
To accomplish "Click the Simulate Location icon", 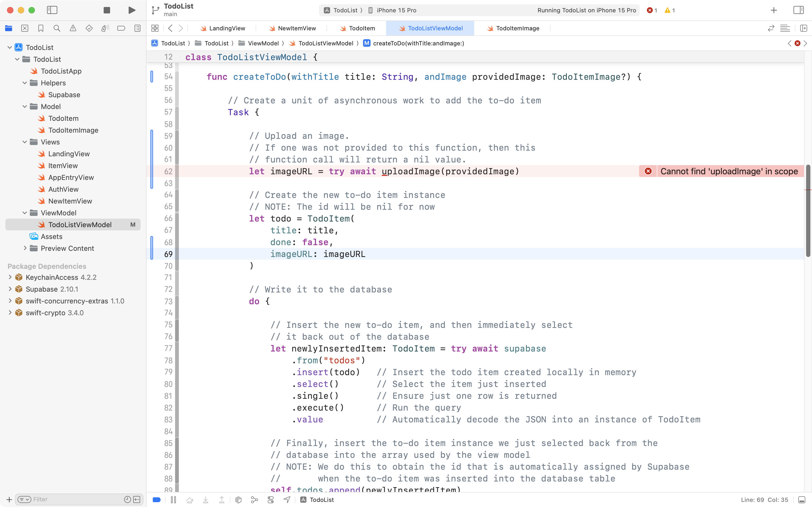I will click(287, 500).
